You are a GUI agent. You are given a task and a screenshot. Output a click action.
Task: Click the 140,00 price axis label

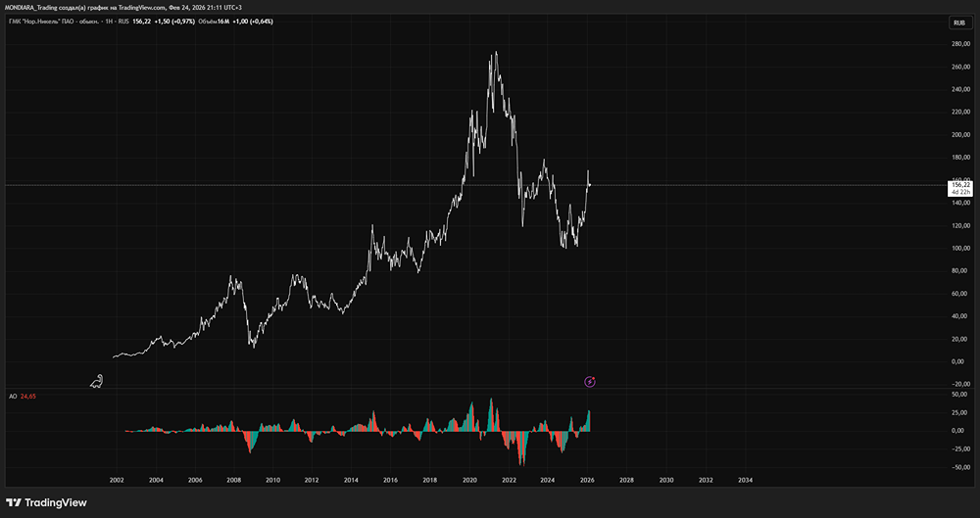tap(961, 203)
